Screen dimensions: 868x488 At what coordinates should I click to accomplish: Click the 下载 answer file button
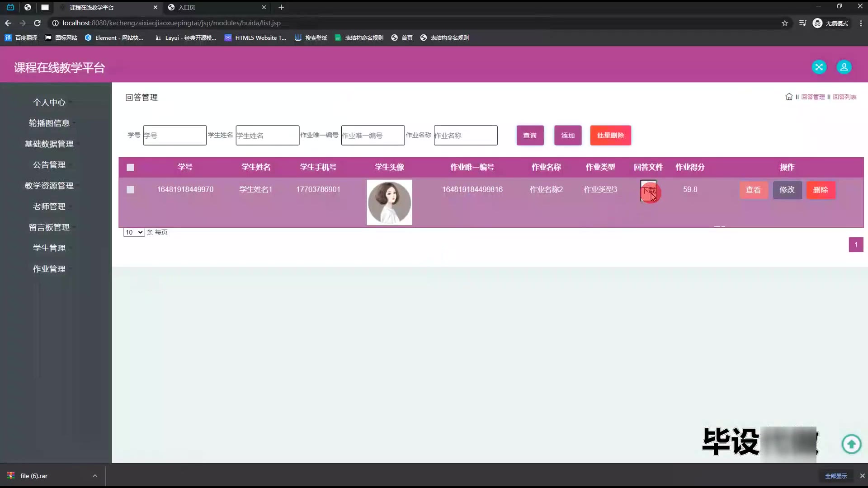(x=648, y=191)
